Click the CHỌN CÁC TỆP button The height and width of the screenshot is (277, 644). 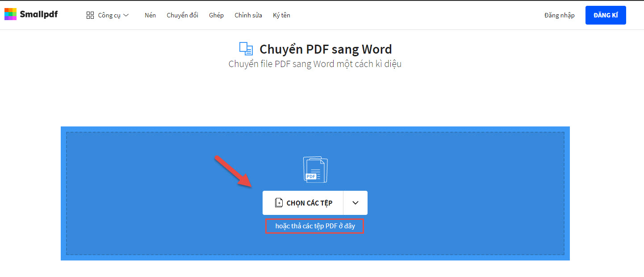(x=303, y=203)
